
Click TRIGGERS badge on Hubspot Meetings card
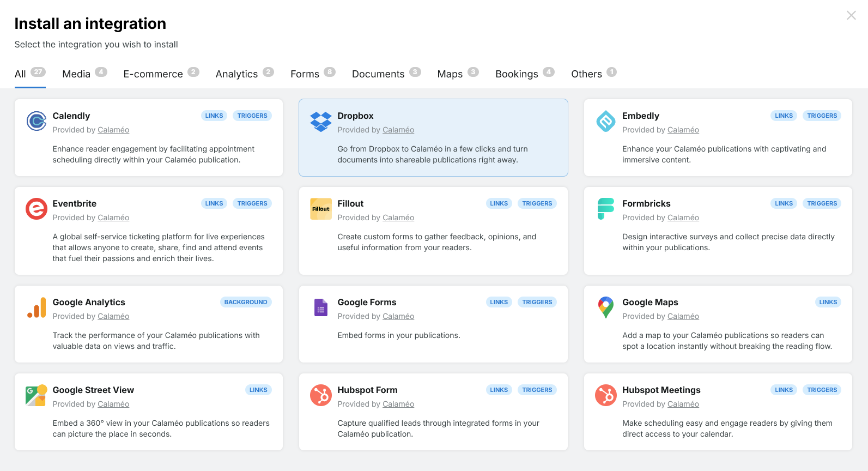click(x=822, y=390)
